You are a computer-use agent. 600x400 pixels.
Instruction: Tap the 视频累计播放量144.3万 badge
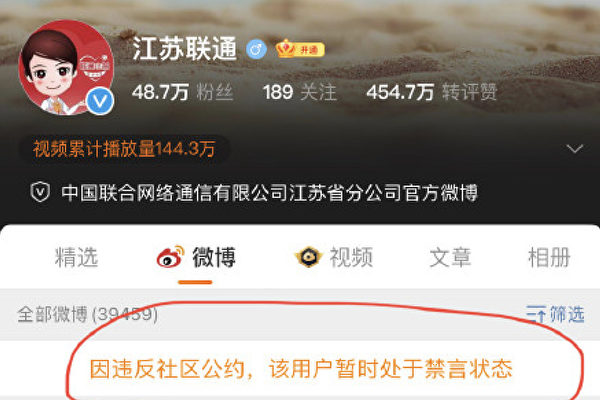click(x=125, y=149)
